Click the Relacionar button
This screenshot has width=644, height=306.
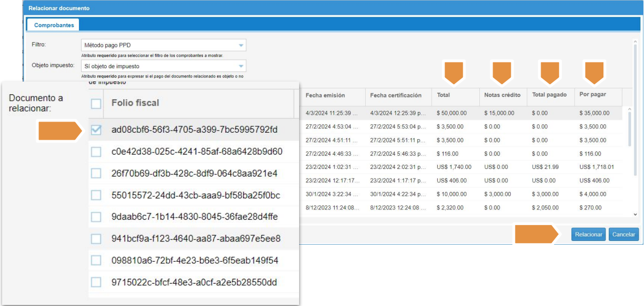pos(588,235)
